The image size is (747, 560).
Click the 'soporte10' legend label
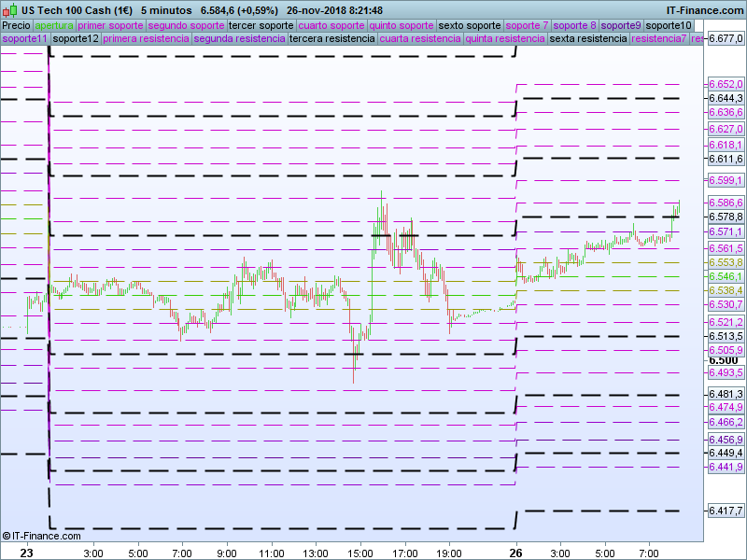click(669, 25)
